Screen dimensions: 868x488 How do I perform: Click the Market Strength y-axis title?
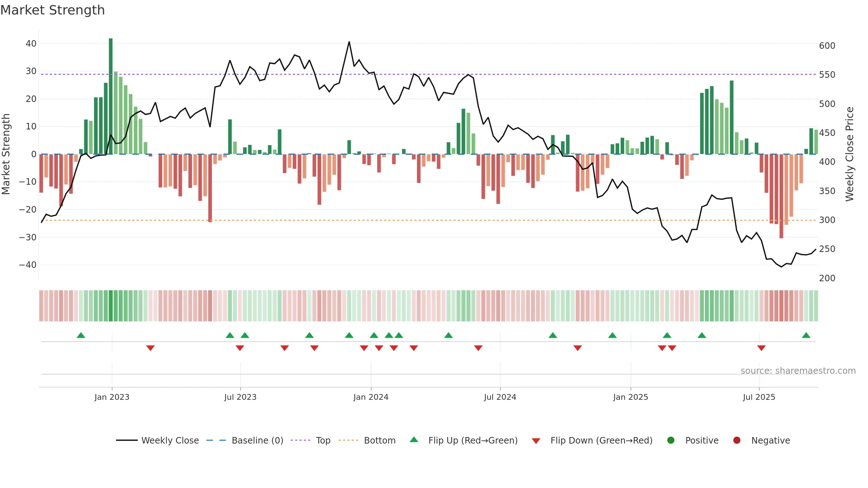(x=6, y=154)
